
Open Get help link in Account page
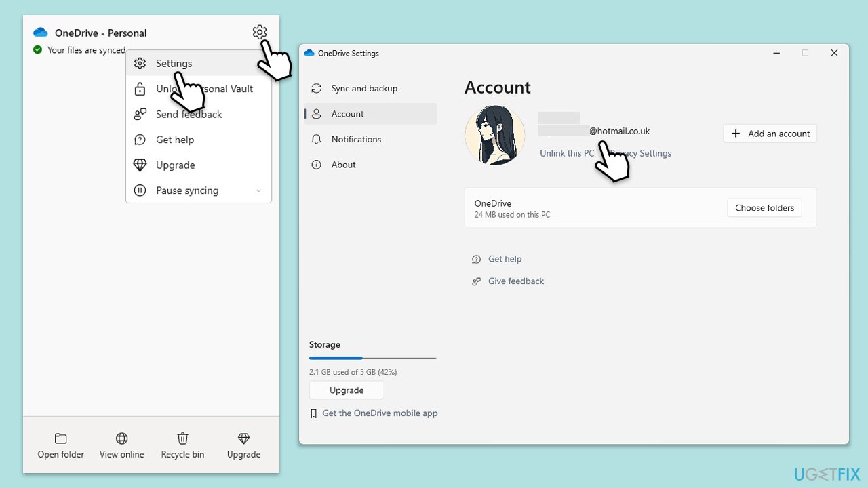[505, 259]
